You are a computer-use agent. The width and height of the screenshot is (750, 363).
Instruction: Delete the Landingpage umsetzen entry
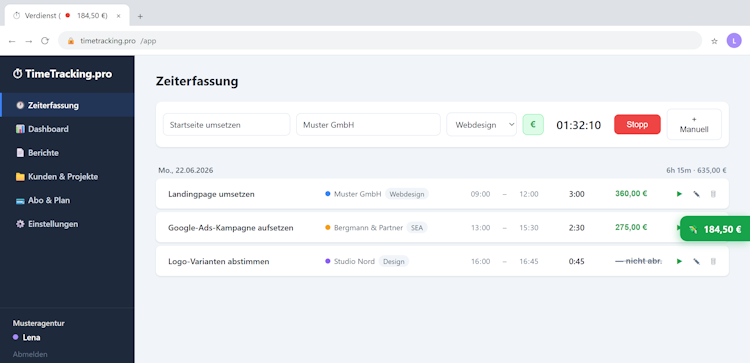click(x=713, y=194)
